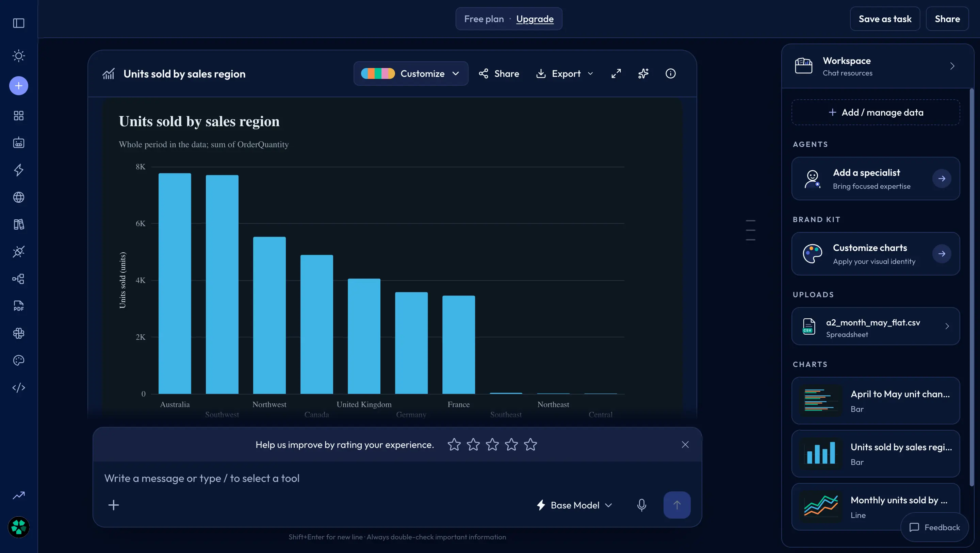Click the sparkle AI enhance icon
The image size is (980, 553).
643,73
